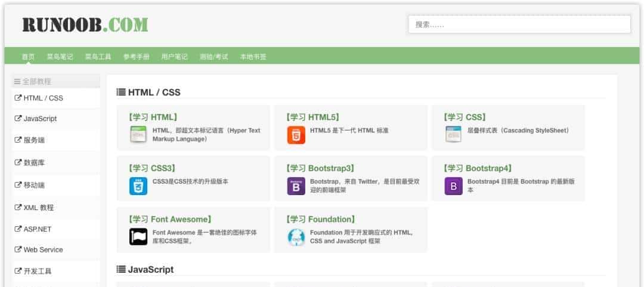Open the 【学习 HTML5】 link
Screen dimensions: 644x287
[313, 117]
